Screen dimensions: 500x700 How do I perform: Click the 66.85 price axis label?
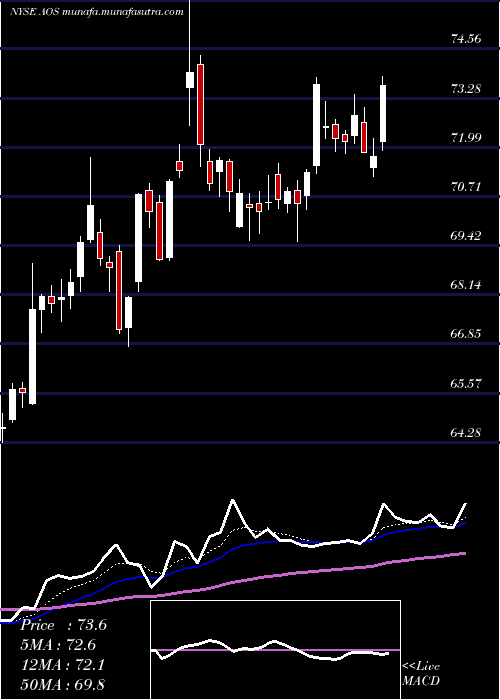pyautogui.click(x=466, y=333)
